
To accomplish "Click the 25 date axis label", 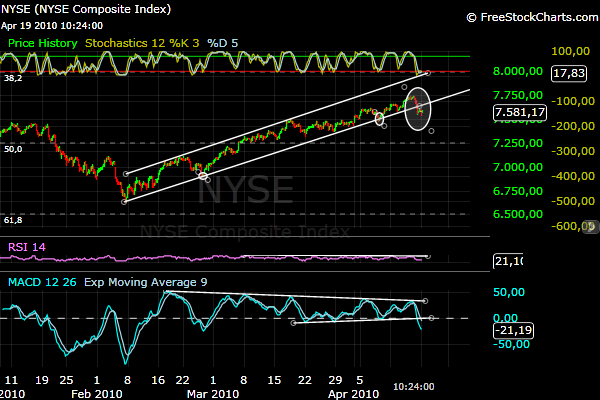I will 66,380.
